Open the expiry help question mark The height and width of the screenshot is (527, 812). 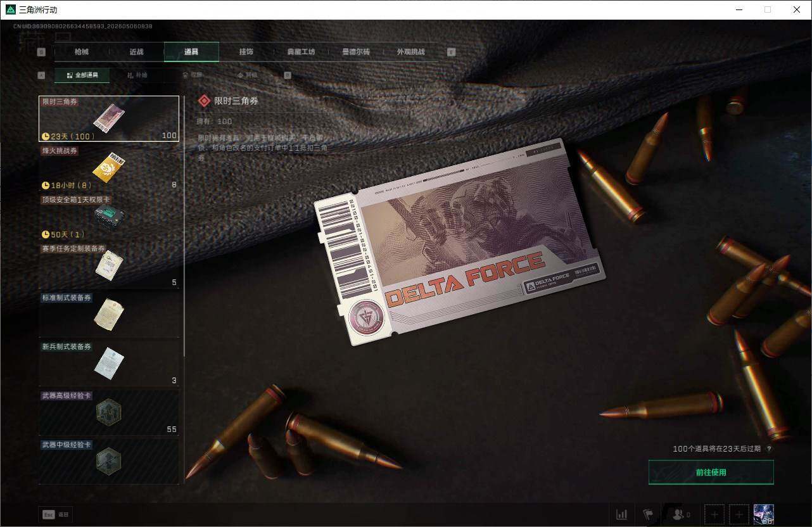769,449
